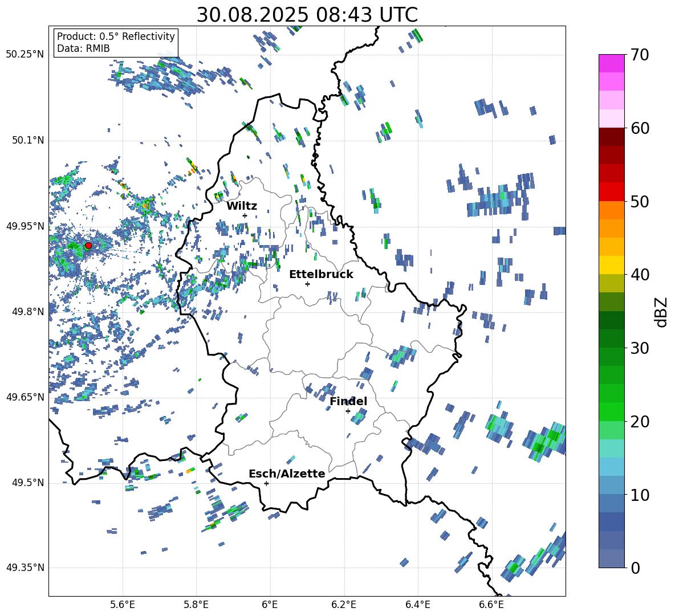The width and height of the screenshot is (675, 616).
Task: Click the Wiltz city label
Action: click(242, 206)
